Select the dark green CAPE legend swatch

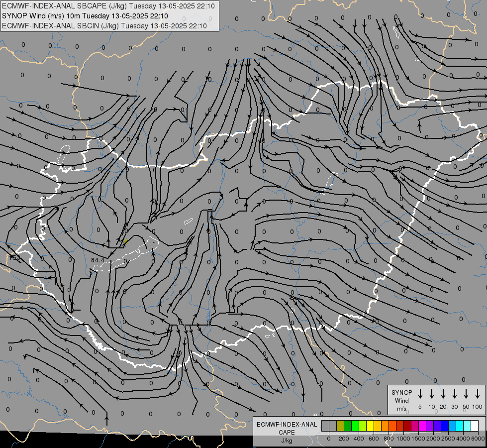point(348,426)
